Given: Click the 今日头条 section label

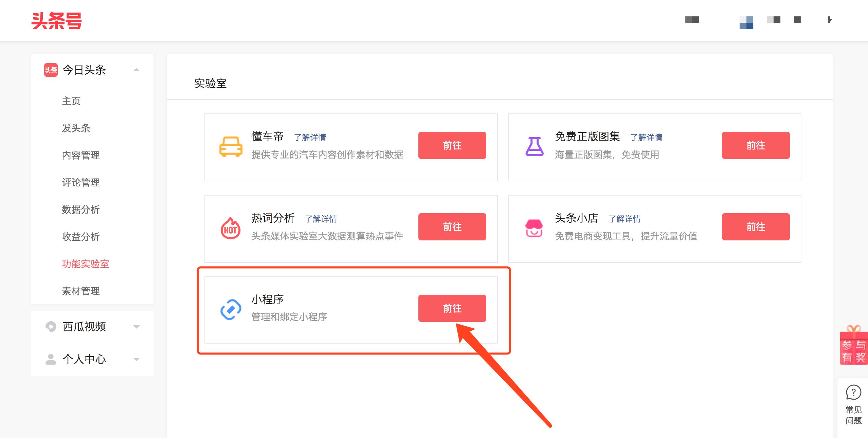Looking at the screenshot, I should tap(84, 70).
